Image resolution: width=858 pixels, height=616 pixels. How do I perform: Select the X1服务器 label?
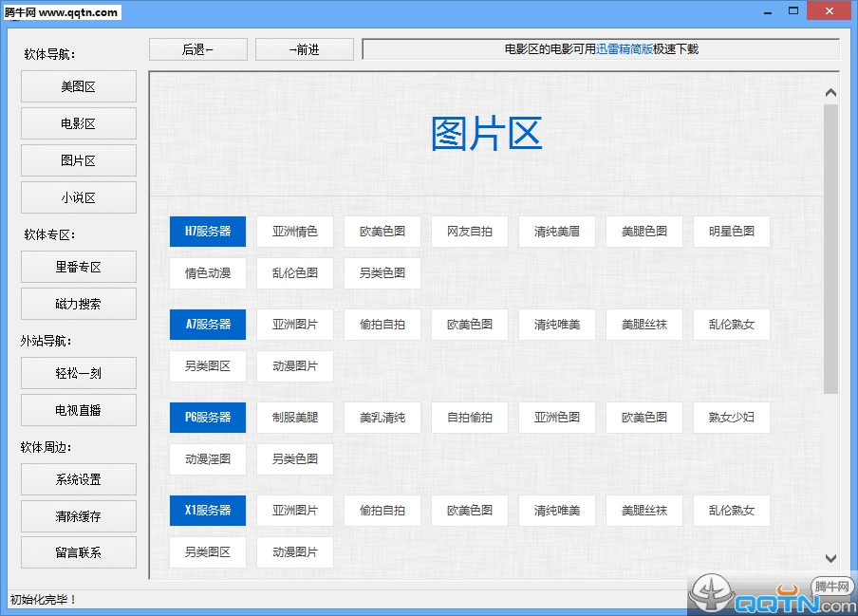pos(208,511)
